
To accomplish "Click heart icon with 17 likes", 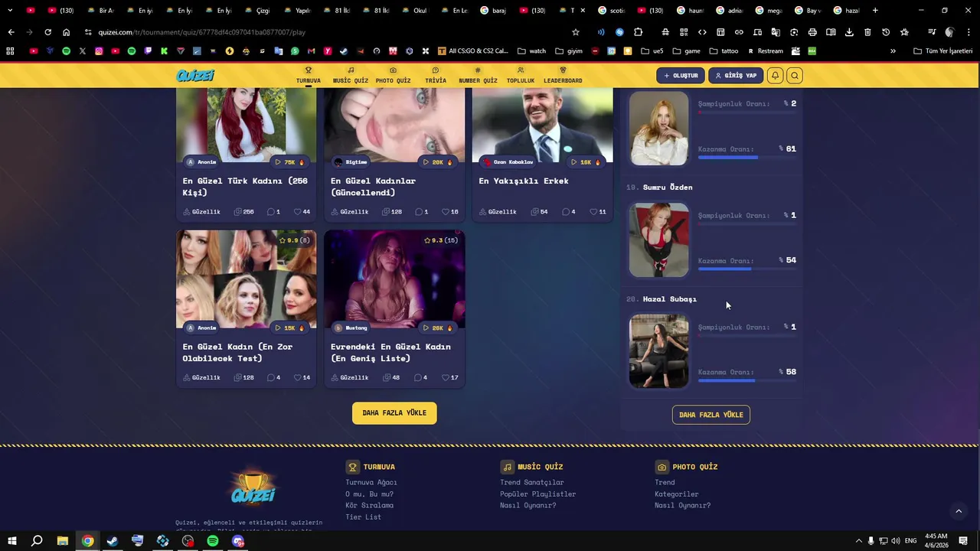I will 446,377.
